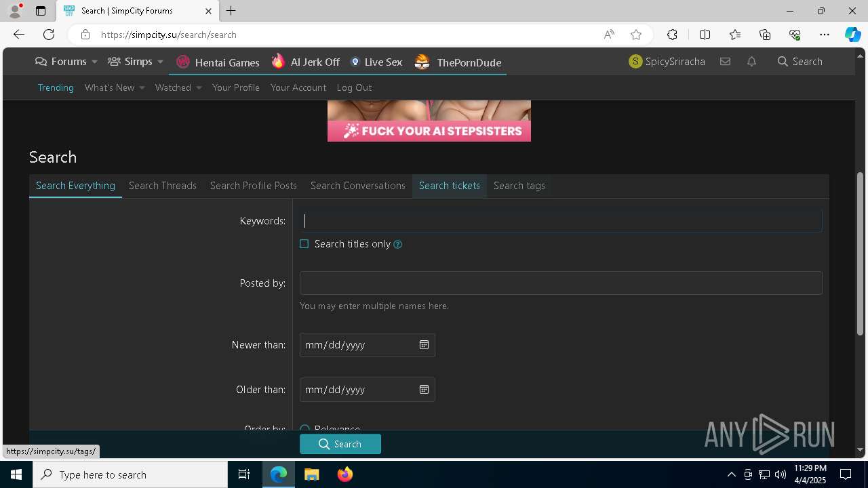Open the Simps navigation link
This screenshot has width=868, height=488.
click(131, 62)
